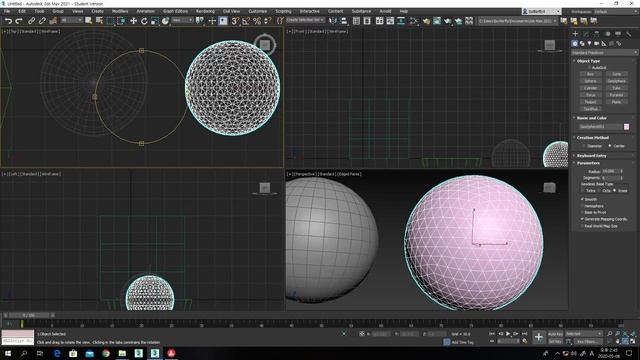Activate the Select and Scale tool
Image resolution: width=640 pixels, height=360 pixels.
(x=155, y=20)
